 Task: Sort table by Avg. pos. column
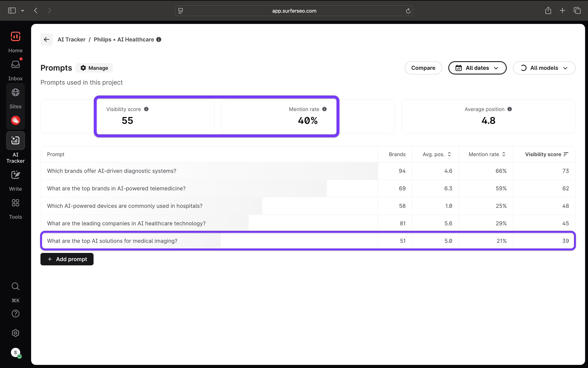(437, 154)
